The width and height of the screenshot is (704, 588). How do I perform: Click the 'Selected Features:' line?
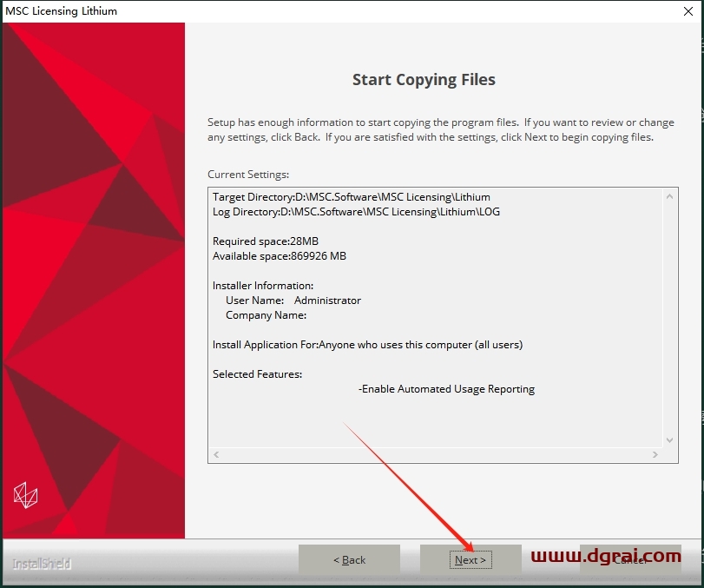[x=257, y=374]
